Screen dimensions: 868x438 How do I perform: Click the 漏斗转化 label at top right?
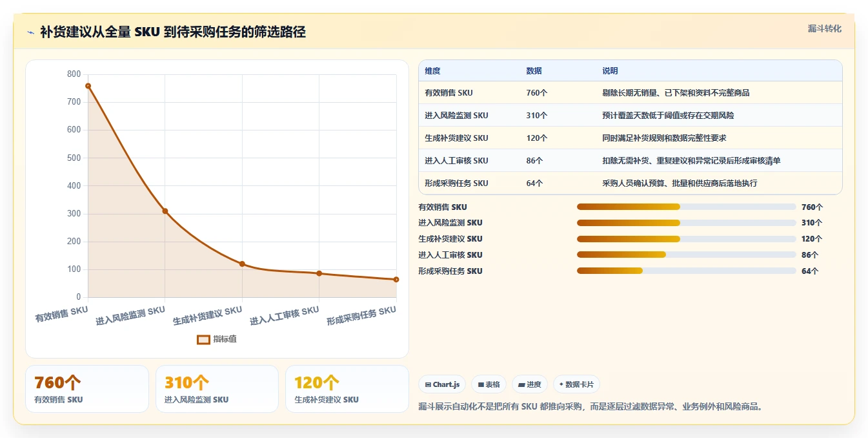[824, 29]
